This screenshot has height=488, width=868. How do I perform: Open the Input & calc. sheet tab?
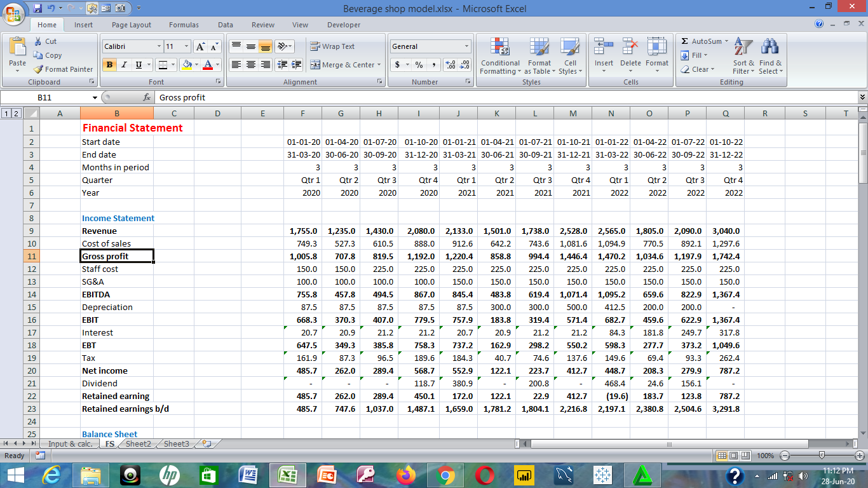(71, 444)
